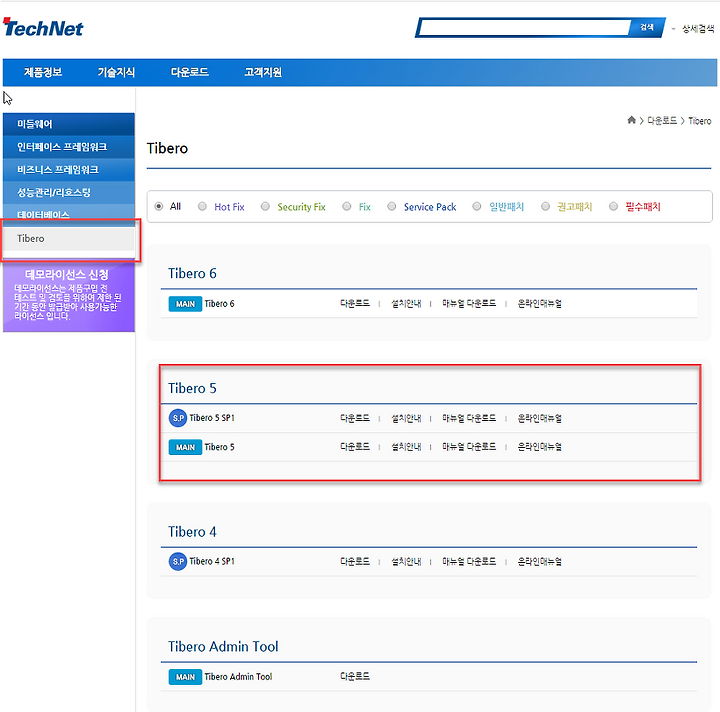Click Tibero in the breadcrumb
720x712 pixels.
tap(699, 121)
